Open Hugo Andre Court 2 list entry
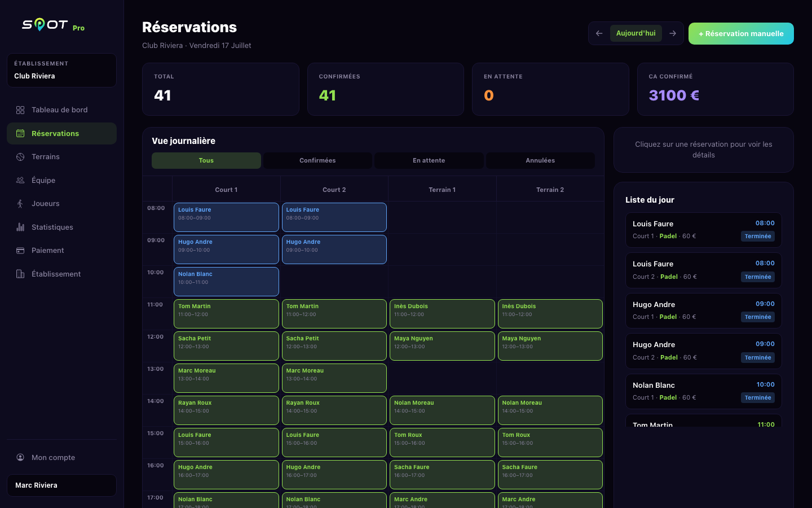Viewport: 812px width, 508px height. 704,351
